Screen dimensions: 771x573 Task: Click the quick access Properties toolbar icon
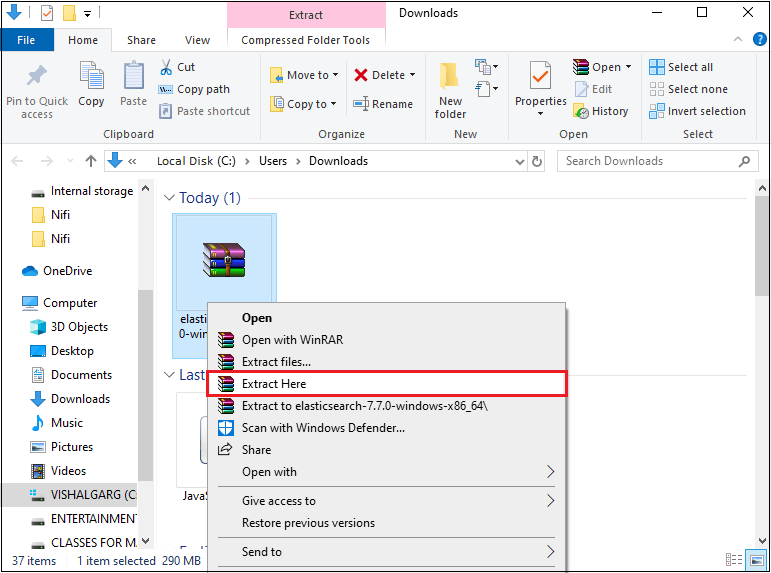tap(47, 13)
